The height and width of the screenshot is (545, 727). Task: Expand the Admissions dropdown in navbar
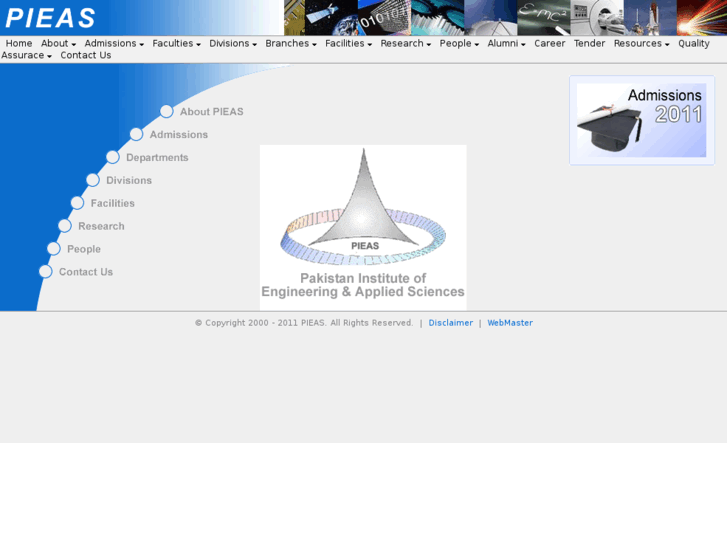(114, 43)
